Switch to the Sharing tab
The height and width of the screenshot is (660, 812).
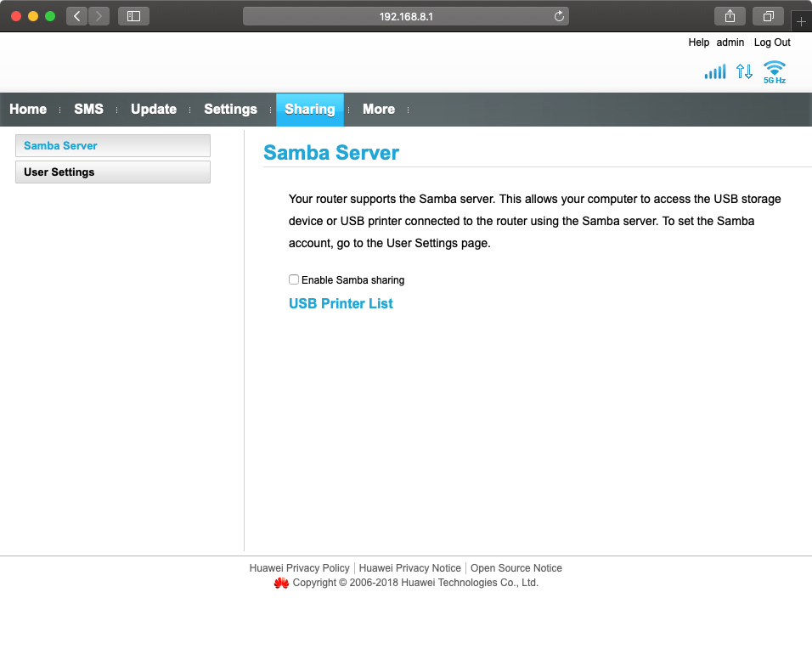click(x=309, y=110)
